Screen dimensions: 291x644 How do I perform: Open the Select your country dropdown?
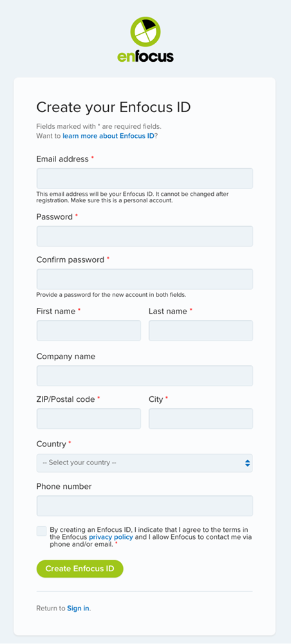(x=144, y=463)
